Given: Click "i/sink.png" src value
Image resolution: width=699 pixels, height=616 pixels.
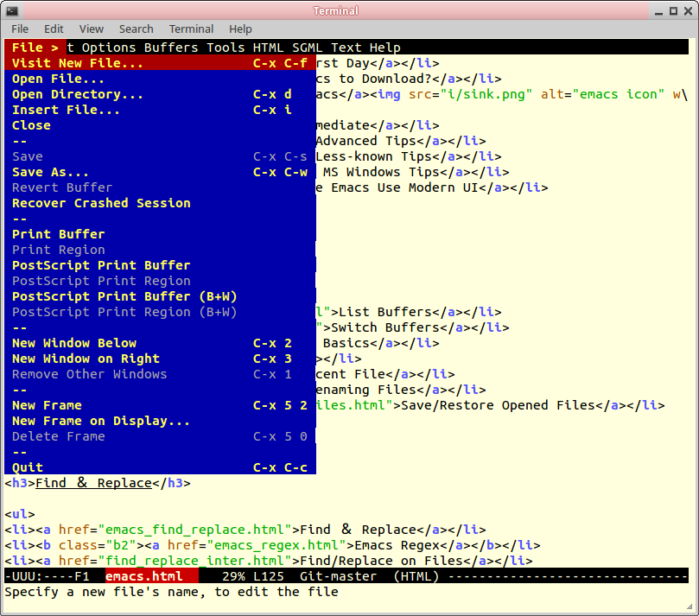Looking at the screenshot, I should click(x=486, y=94).
